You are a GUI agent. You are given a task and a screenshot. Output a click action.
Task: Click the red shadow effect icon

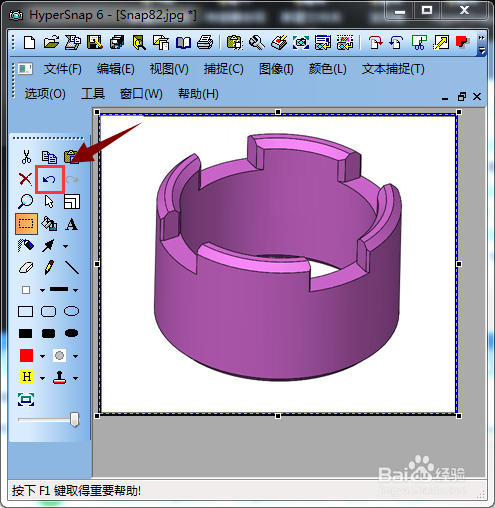point(463,43)
